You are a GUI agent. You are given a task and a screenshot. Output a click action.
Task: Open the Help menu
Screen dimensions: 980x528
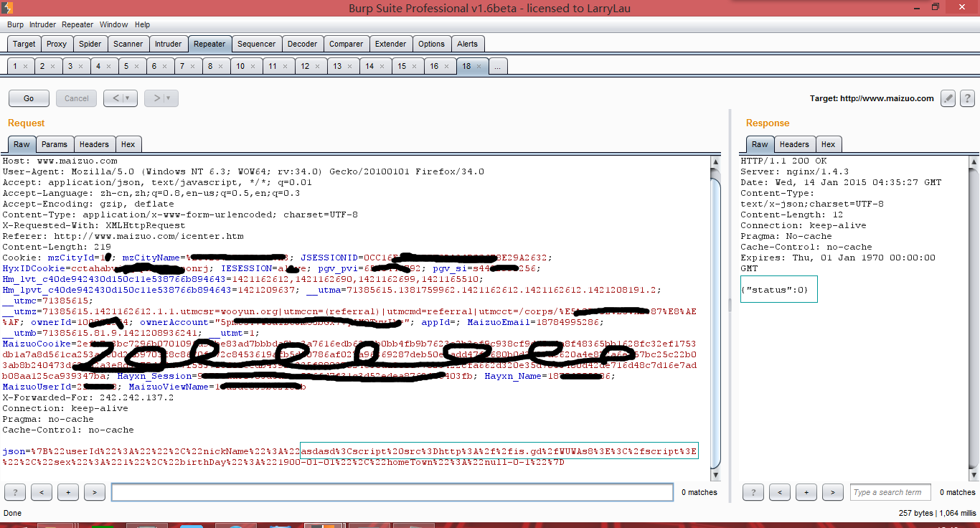click(143, 24)
